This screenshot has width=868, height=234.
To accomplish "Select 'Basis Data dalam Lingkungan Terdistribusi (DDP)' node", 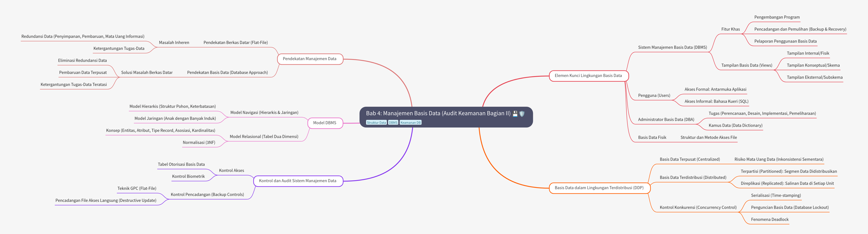I will tap(599, 188).
